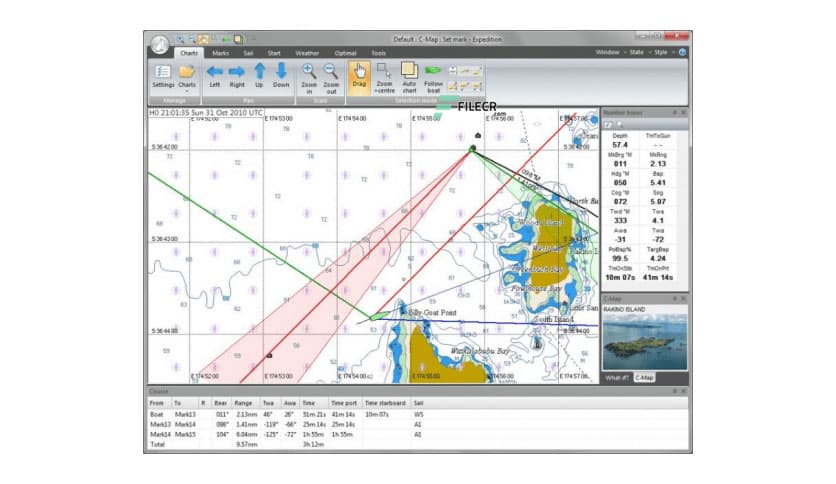Expand the Charts dropdown button
The image size is (836, 484).
coord(187,77)
